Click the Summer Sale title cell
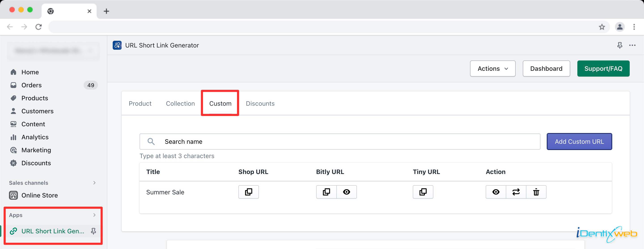This screenshot has width=644, height=249. pos(165,192)
